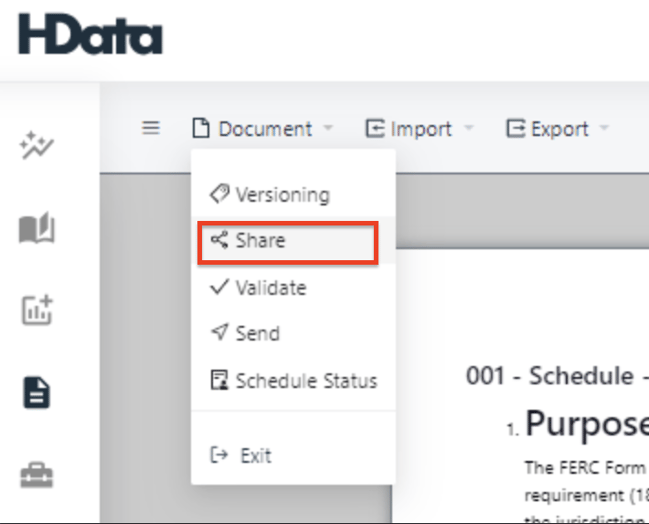Image resolution: width=649 pixels, height=524 pixels.
Task: Choose Validate in the Document menu
Action: [x=270, y=288]
